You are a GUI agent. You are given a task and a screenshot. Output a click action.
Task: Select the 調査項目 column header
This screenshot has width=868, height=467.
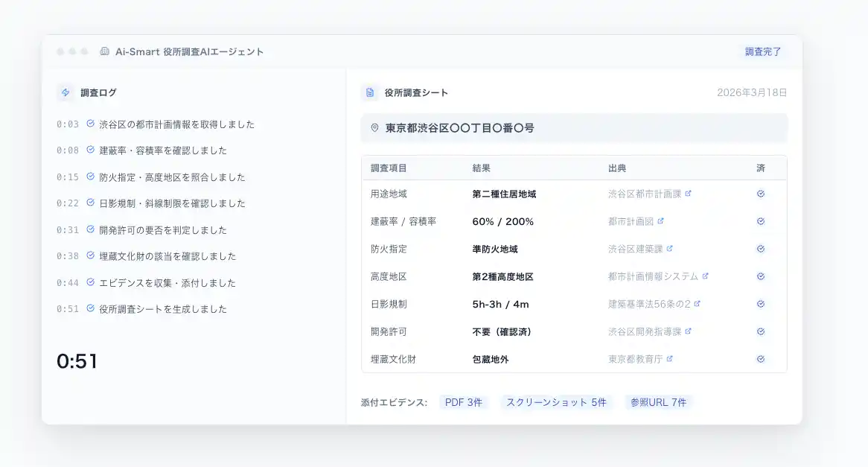389,168
